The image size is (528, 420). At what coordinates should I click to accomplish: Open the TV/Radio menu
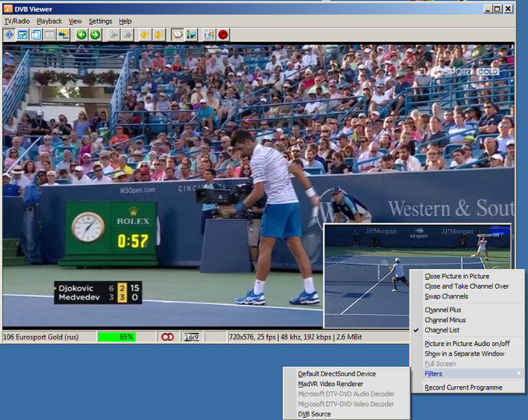point(17,22)
